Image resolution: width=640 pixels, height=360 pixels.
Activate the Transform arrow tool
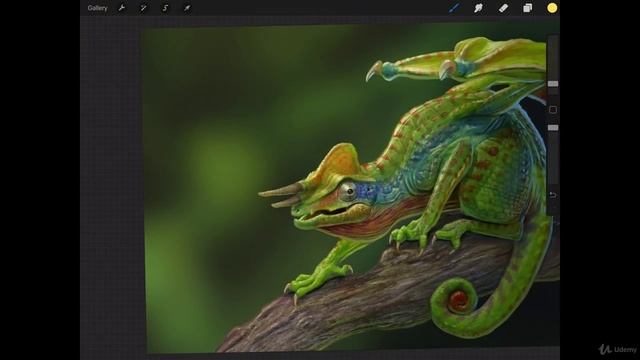(x=187, y=8)
